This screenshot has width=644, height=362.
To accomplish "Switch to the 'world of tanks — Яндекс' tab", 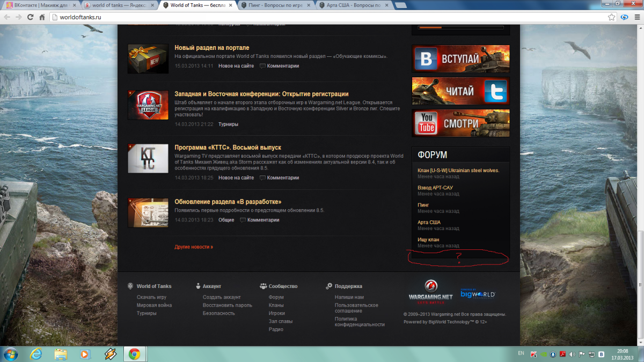I will [119, 5].
